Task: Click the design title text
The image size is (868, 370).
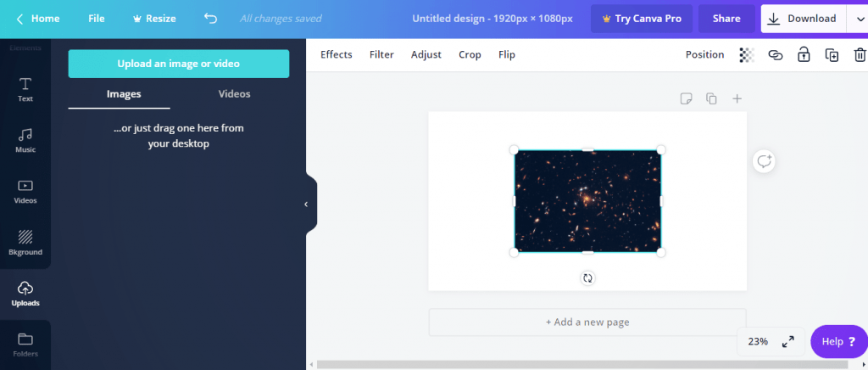Action: pyautogui.click(x=492, y=19)
